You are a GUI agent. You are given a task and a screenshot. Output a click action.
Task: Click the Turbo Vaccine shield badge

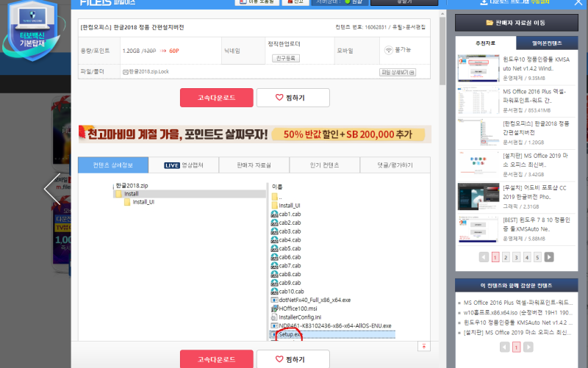point(32,30)
